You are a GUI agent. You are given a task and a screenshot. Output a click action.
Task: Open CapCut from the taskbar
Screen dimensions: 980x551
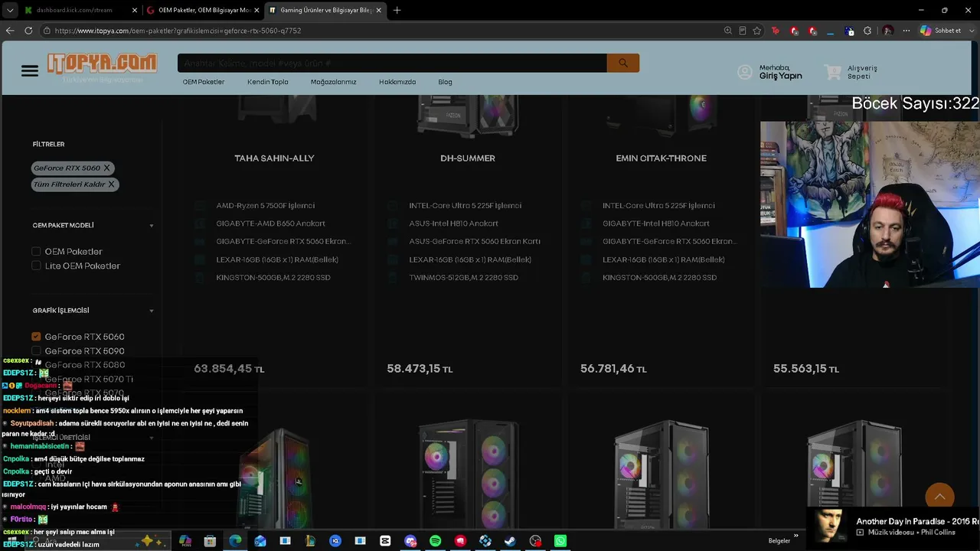(x=385, y=541)
